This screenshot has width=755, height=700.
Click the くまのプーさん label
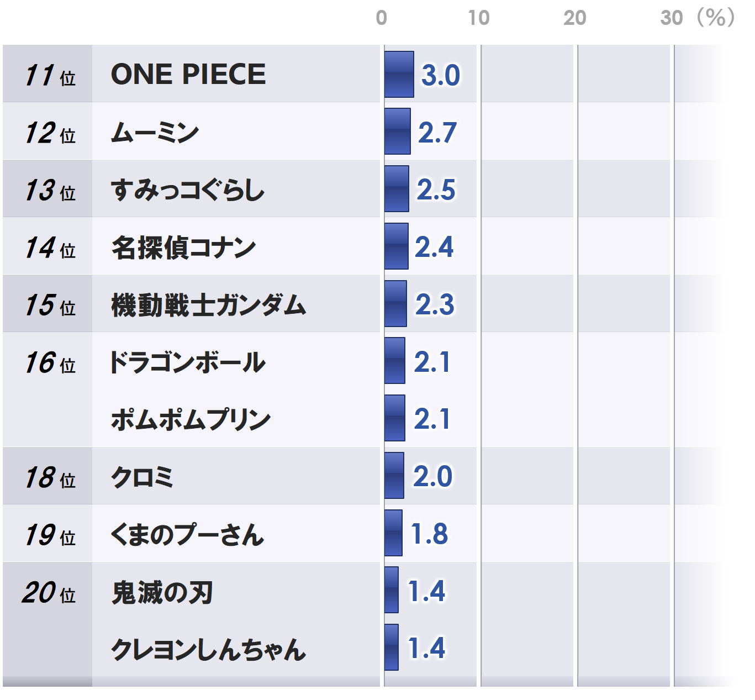coord(187,535)
